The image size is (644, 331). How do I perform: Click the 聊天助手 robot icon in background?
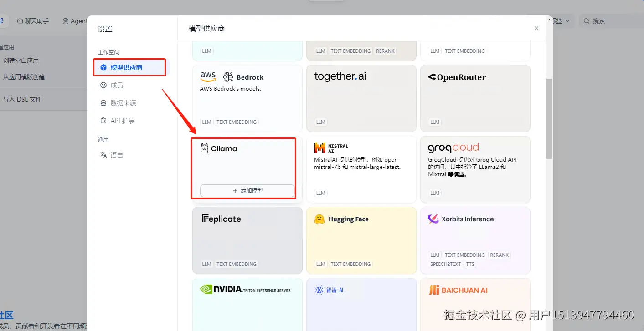20,21
